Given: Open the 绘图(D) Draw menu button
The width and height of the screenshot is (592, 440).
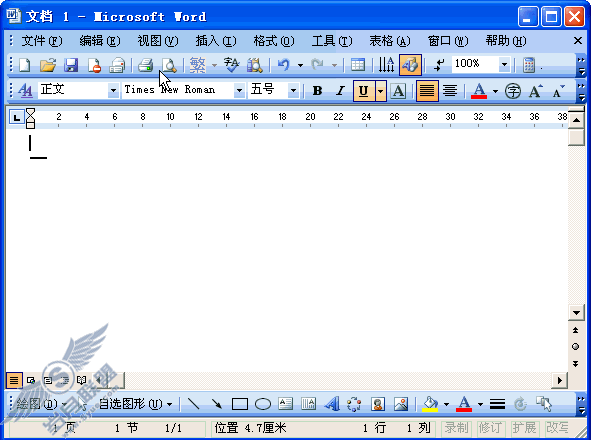Looking at the screenshot, I should point(41,404).
